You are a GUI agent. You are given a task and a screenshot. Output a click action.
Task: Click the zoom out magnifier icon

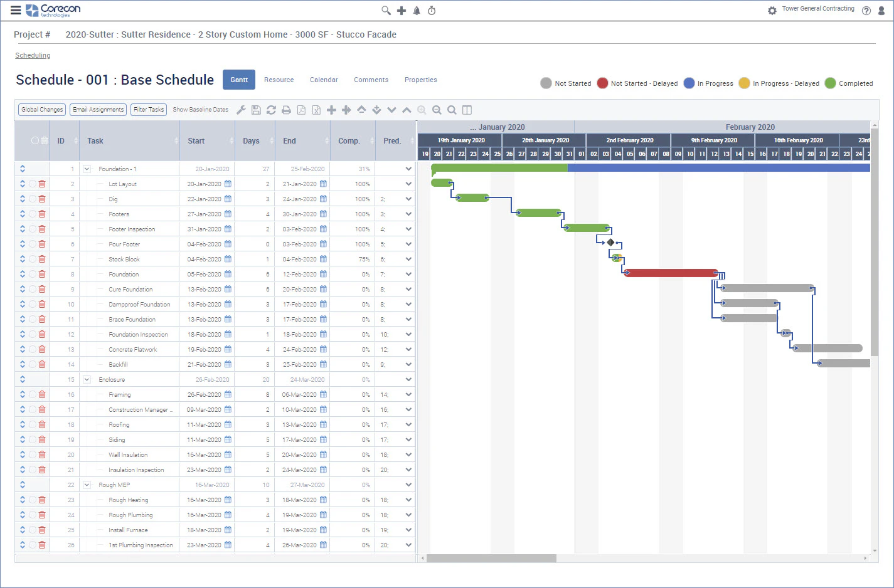(x=437, y=110)
